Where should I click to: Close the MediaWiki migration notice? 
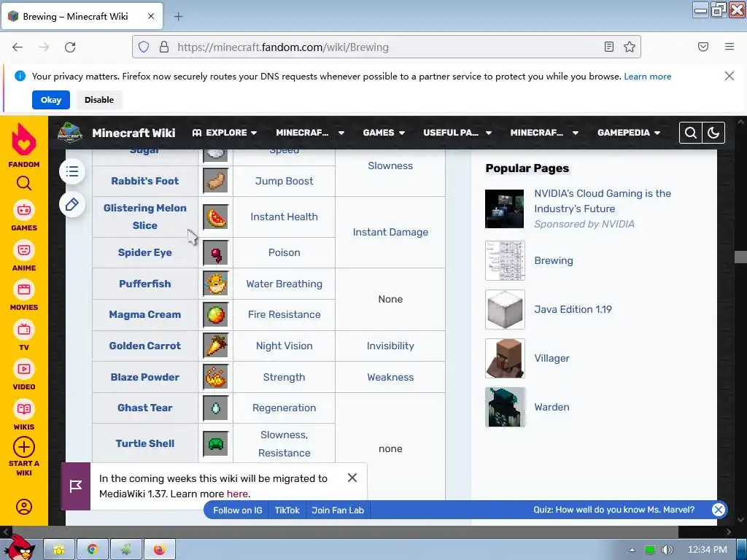(x=352, y=478)
